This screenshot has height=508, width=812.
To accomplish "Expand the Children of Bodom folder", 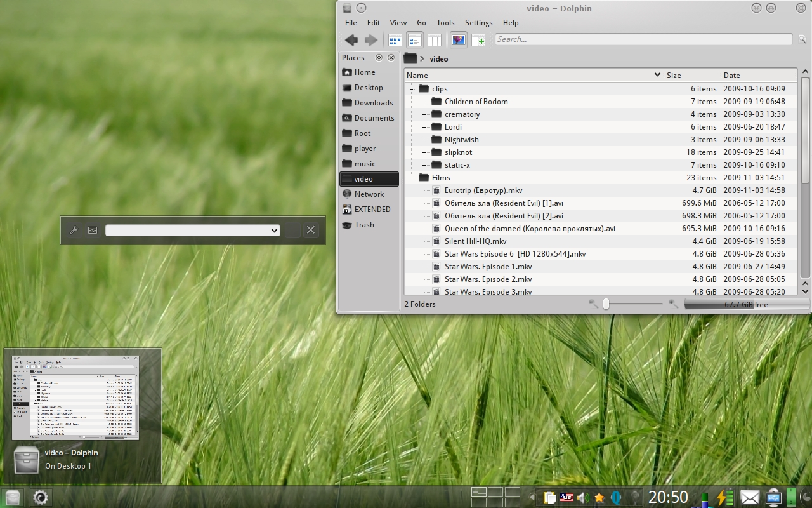I will [x=424, y=102].
